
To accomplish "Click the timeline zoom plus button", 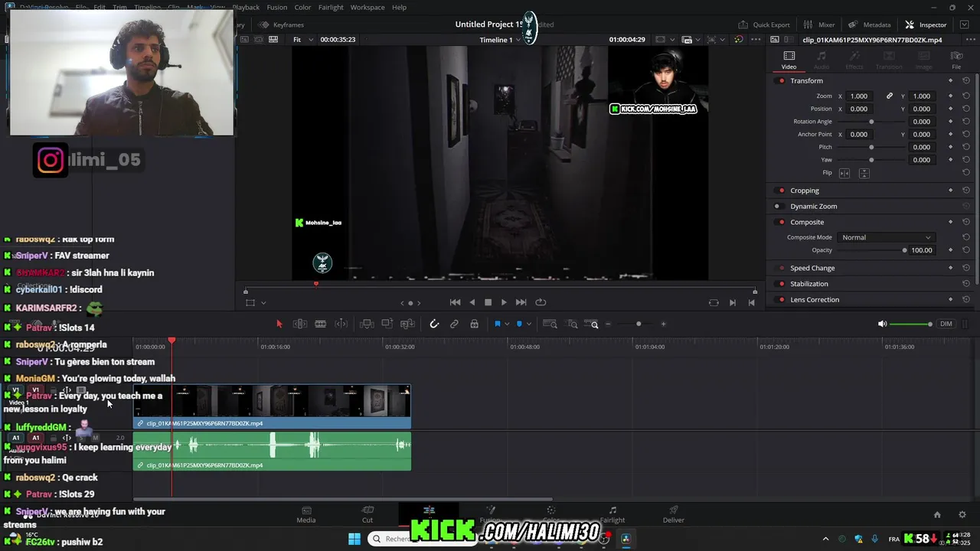I will [663, 324].
